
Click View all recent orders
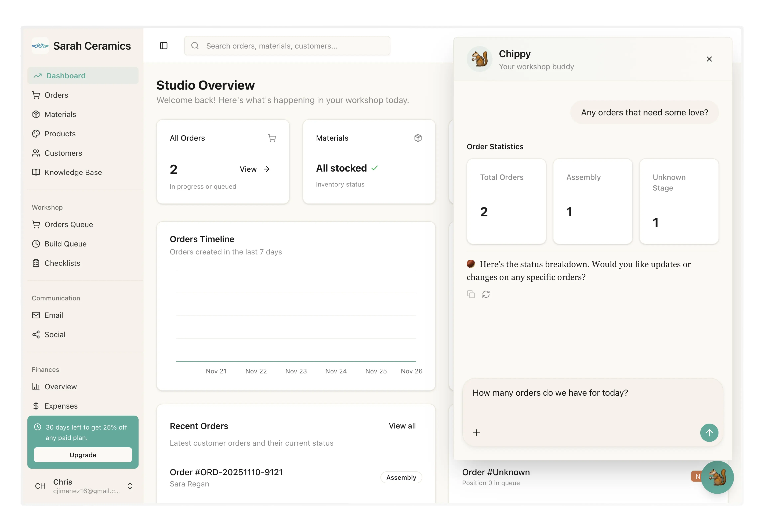[x=402, y=426]
